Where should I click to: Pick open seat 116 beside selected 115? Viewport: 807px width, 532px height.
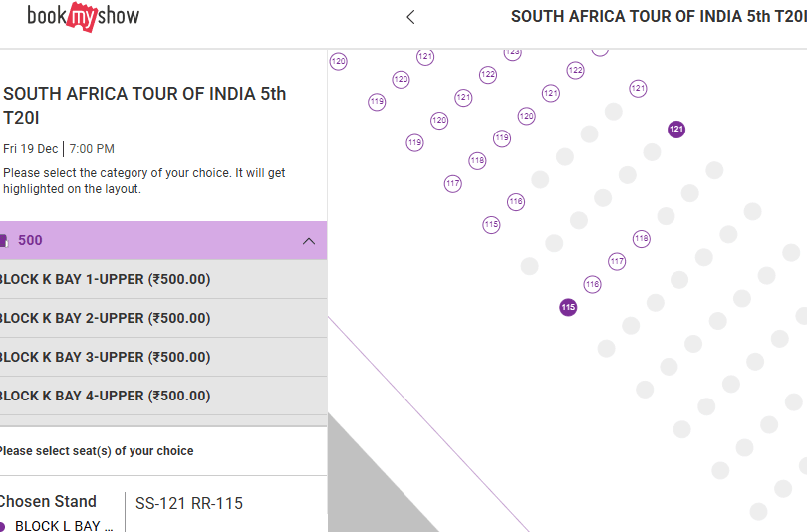click(593, 285)
